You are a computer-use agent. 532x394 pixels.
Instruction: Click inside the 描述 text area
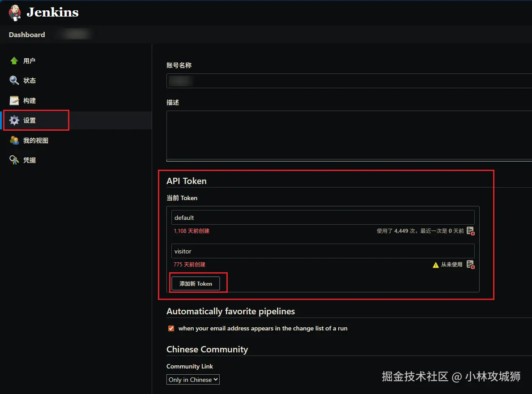tap(349, 136)
